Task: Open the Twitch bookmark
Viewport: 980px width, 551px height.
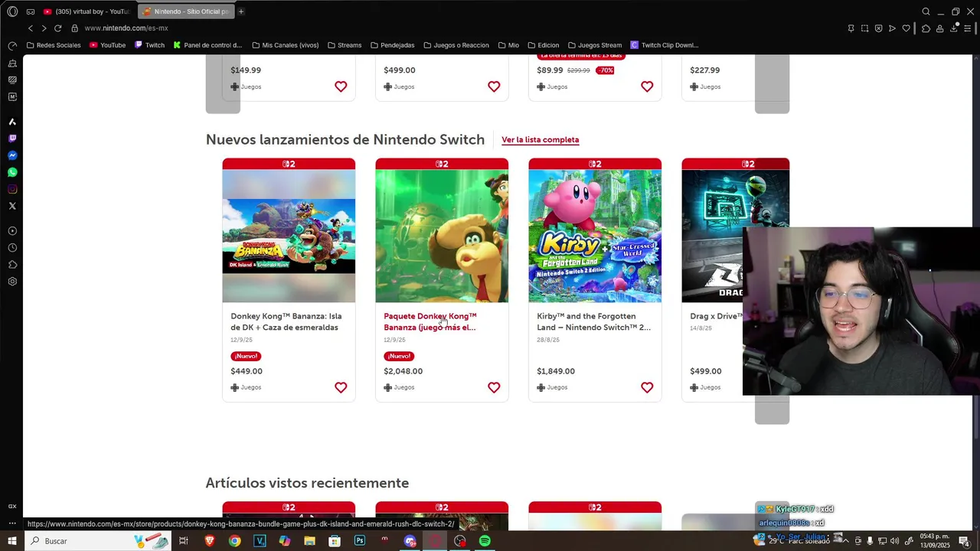Action: (149, 45)
